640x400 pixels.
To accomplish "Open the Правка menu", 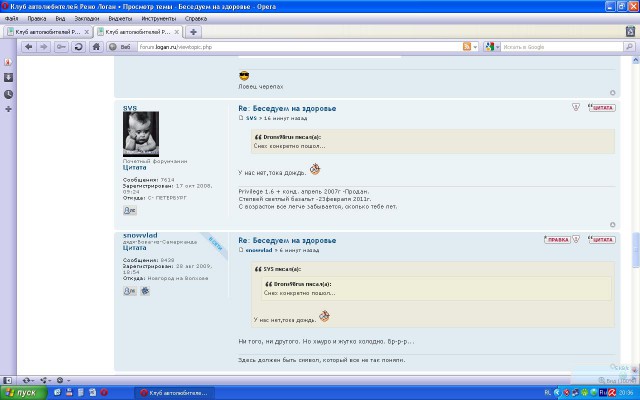I will 36,18.
